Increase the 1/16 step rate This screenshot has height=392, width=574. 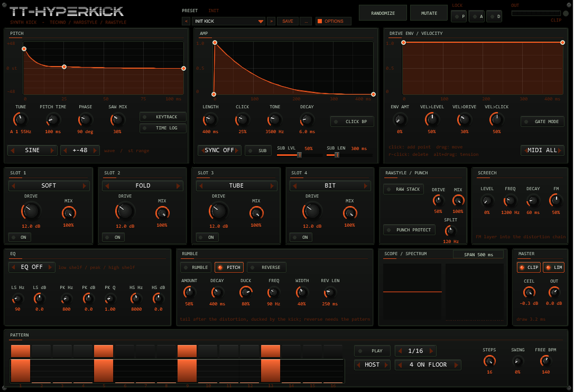(x=431, y=351)
